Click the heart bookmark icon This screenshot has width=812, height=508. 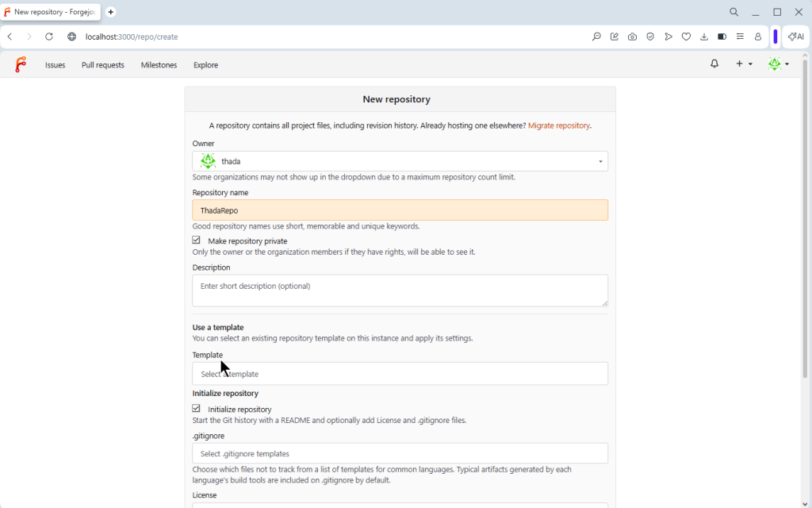click(x=686, y=37)
